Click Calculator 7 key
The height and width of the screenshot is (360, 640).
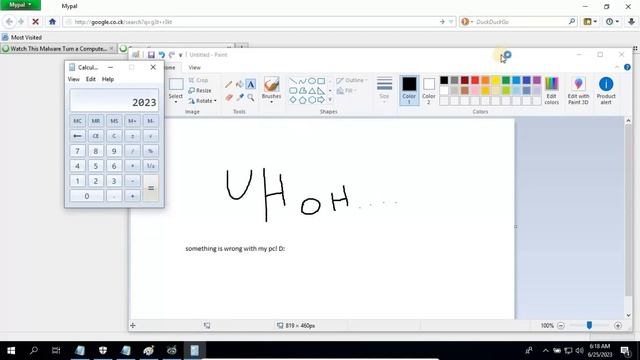pos(77,151)
